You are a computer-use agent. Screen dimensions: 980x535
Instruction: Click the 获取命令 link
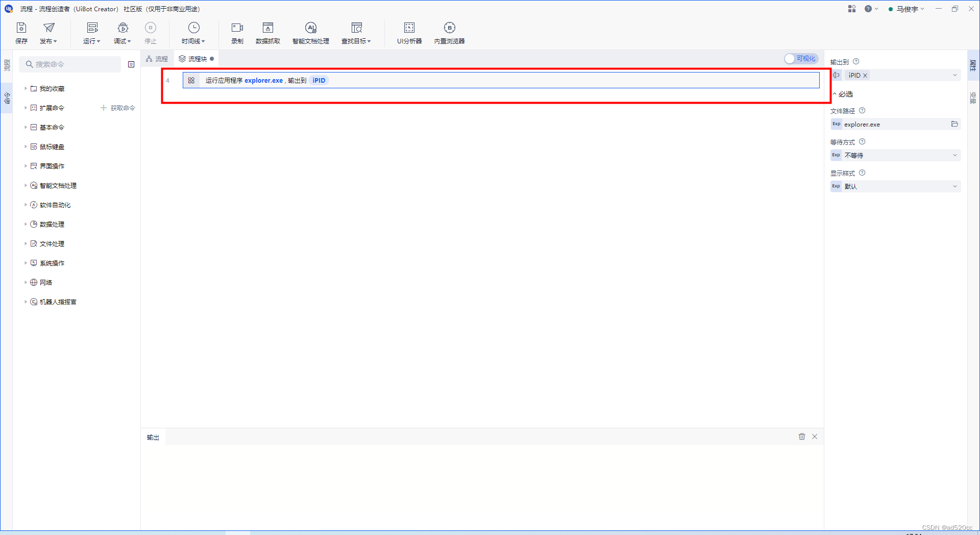coord(121,108)
